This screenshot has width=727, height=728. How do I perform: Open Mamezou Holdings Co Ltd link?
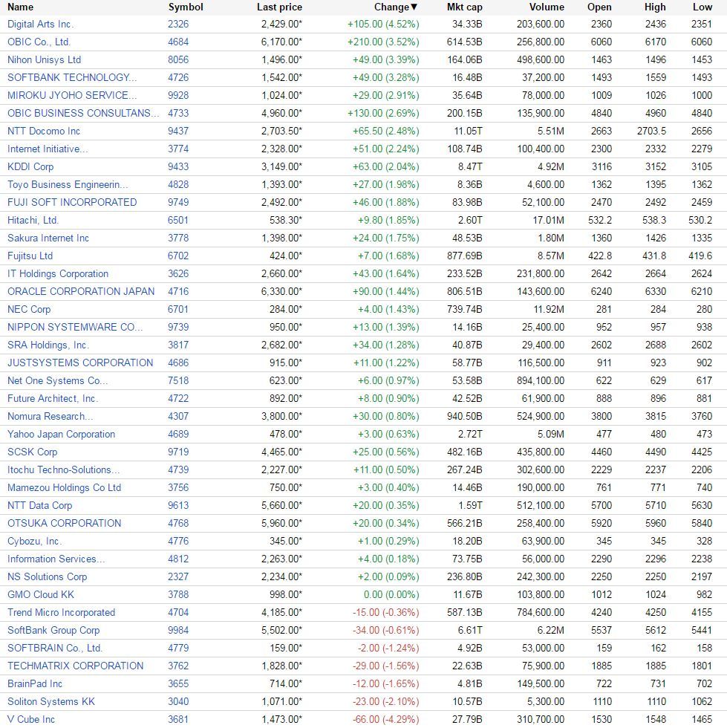pos(64,487)
